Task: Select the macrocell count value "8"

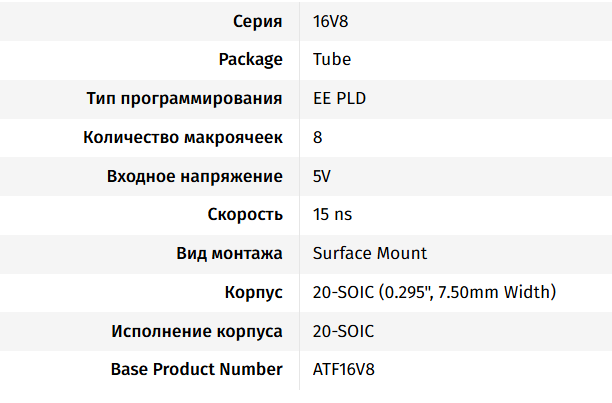Action: (318, 137)
